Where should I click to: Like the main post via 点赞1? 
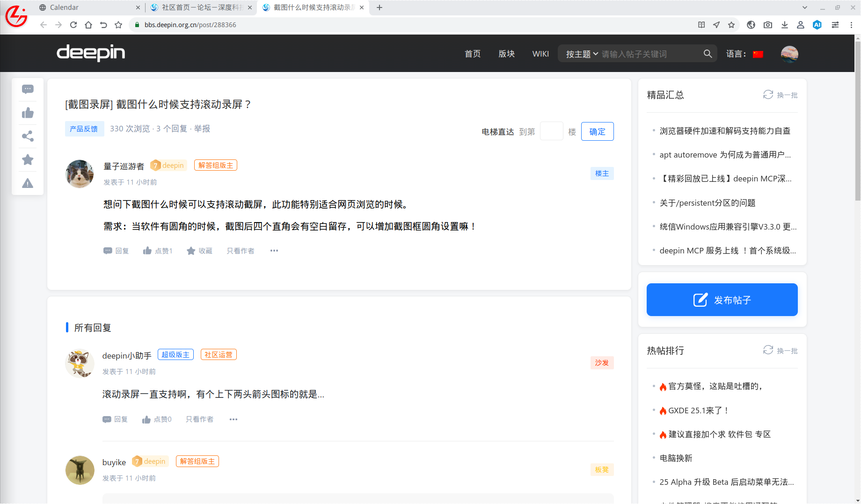coord(158,251)
